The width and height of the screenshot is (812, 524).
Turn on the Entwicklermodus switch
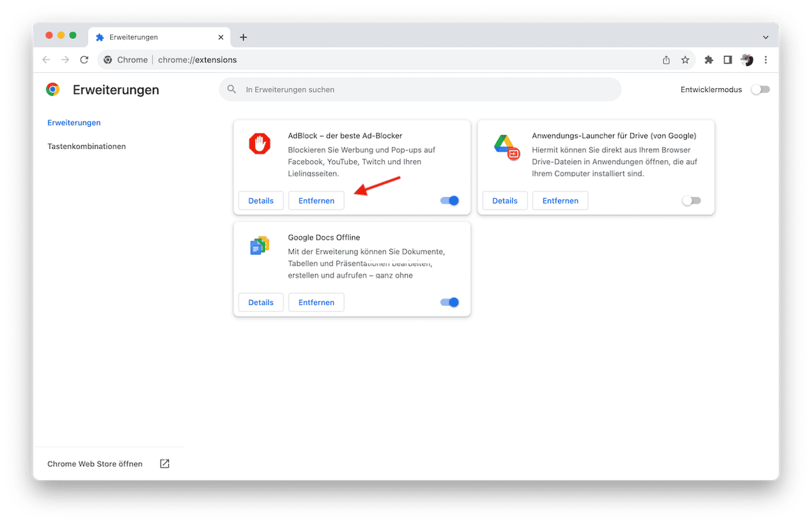click(760, 89)
